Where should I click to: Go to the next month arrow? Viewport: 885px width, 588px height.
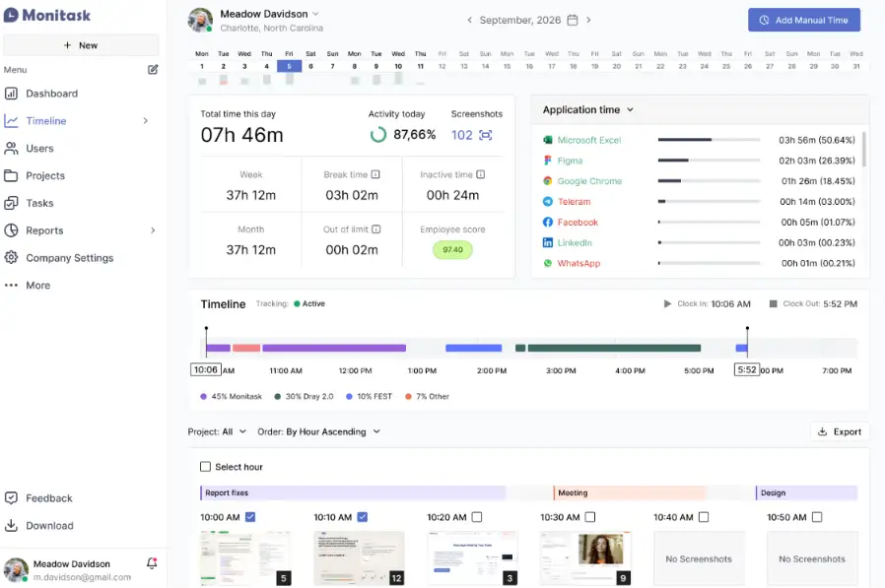(x=588, y=20)
